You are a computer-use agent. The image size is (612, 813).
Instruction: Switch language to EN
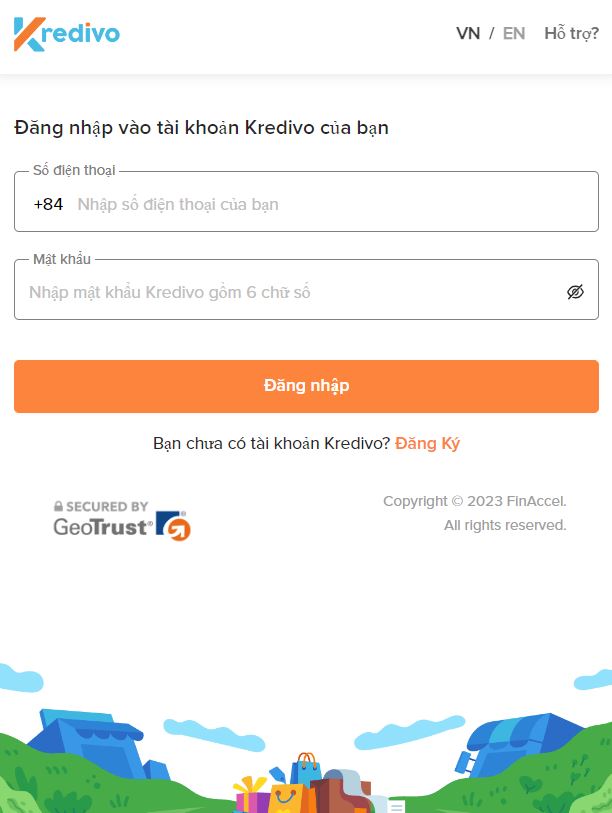514,34
